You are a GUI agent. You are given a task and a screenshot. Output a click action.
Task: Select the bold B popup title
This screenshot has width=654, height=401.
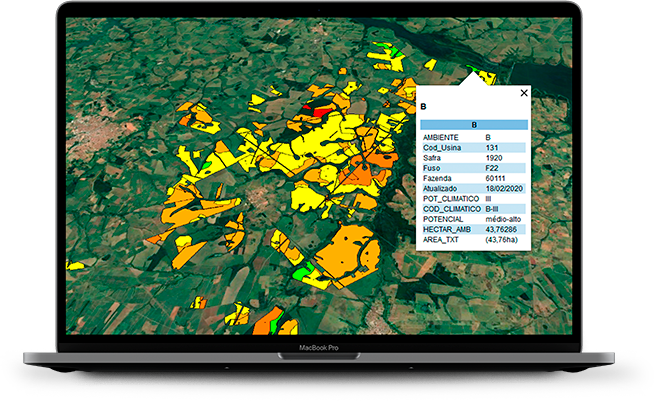pyautogui.click(x=423, y=107)
